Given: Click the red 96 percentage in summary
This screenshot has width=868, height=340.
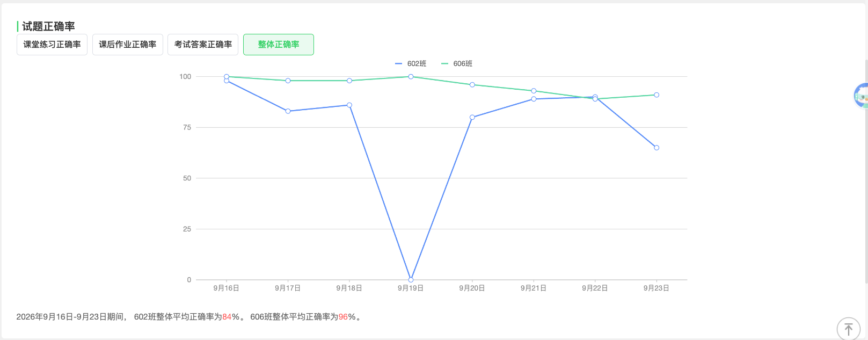Looking at the screenshot, I should coord(344,317).
